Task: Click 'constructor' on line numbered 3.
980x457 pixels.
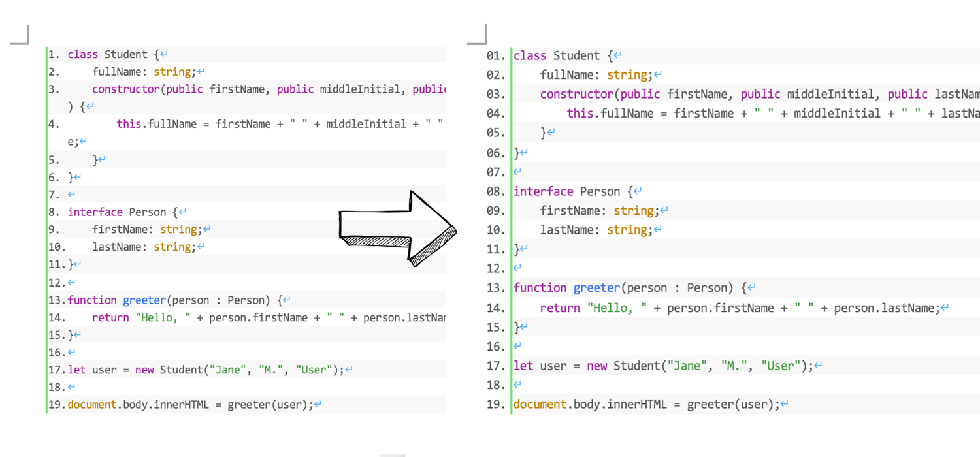Action: pyautogui.click(x=126, y=89)
